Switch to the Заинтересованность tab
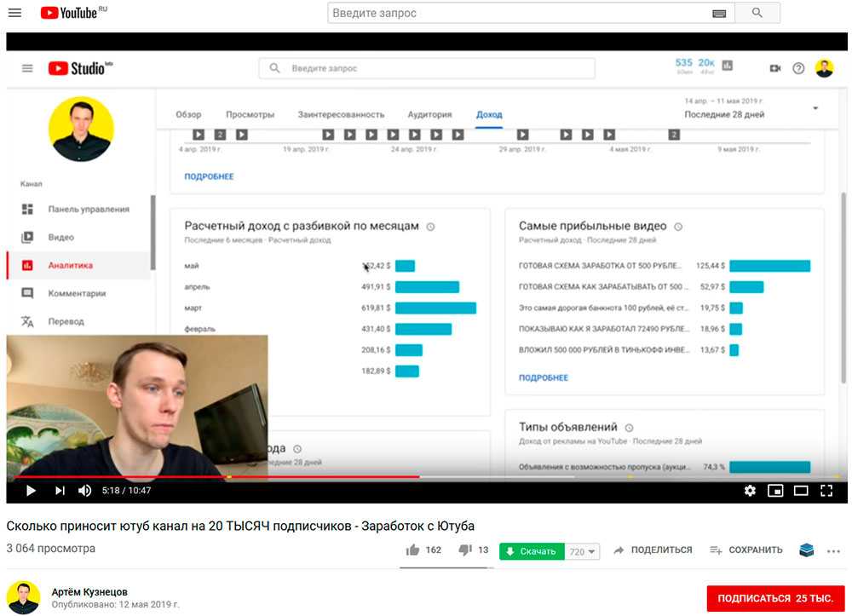 tap(341, 115)
